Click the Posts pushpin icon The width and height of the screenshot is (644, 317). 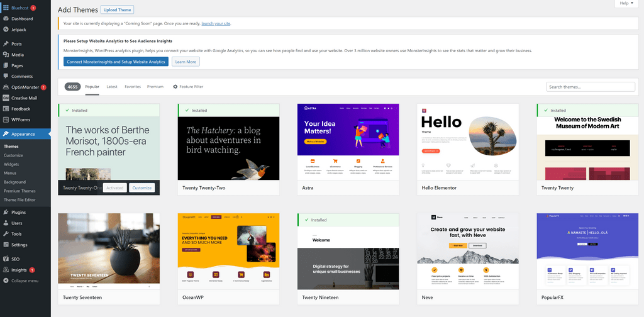(x=6, y=43)
